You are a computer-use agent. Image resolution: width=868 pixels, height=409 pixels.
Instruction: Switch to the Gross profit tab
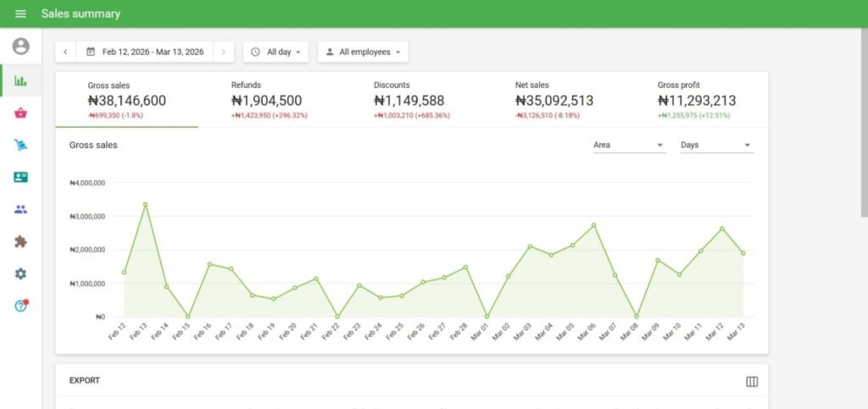(x=696, y=99)
